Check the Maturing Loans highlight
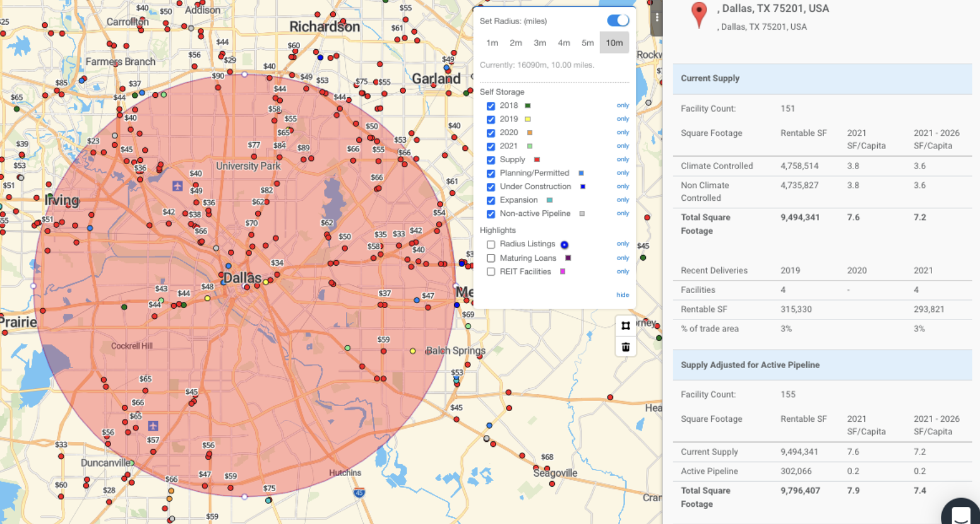 pyautogui.click(x=491, y=258)
